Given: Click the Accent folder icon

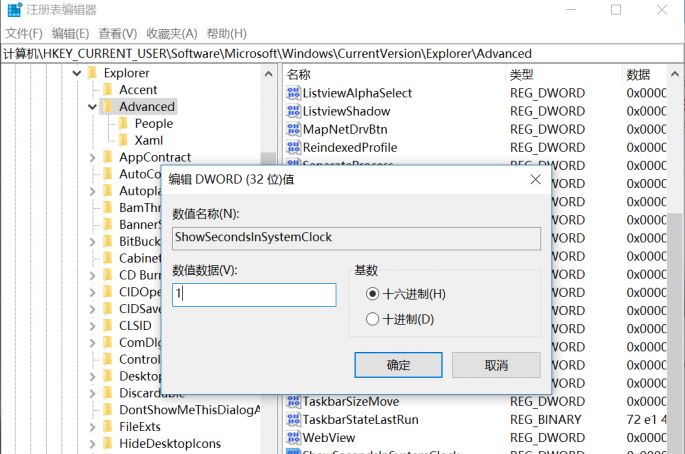Looking at the screenshot, I should tap(108, 90).
